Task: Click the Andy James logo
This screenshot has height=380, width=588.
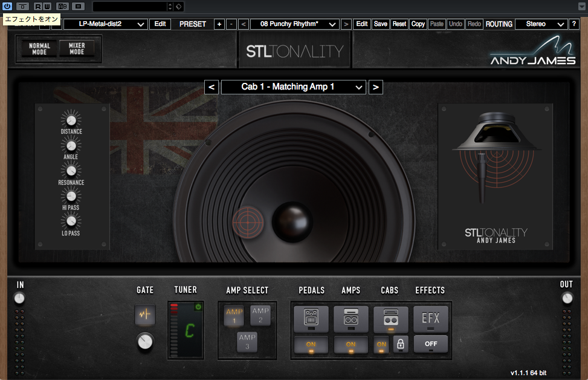Action: coord(533,51)
